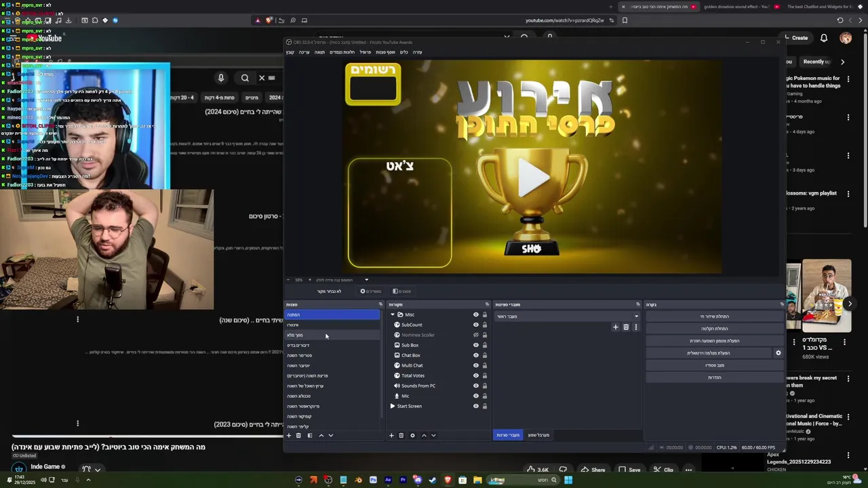Open transition properties three-dot menu
The height and width of the screenshot is (488, 868).
coord(635,327)
